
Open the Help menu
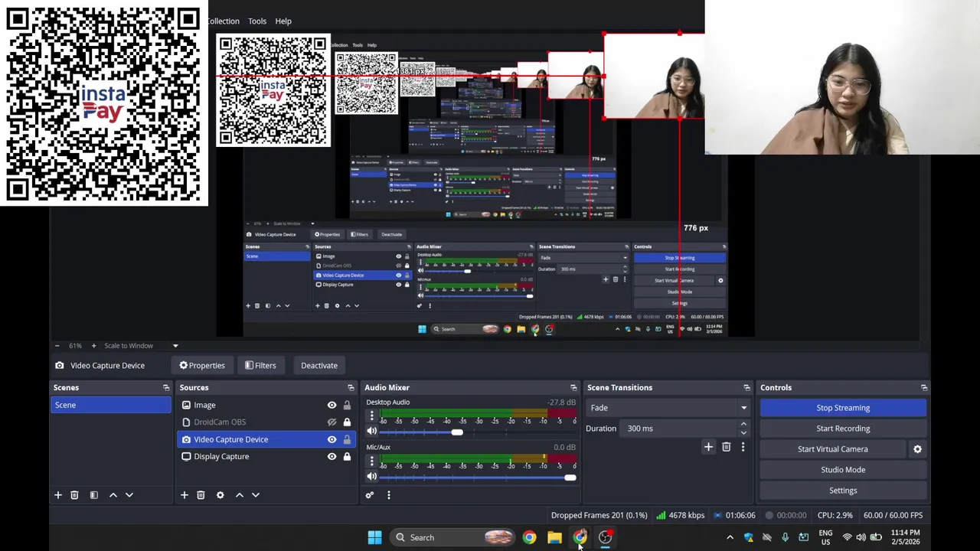tap(283, 21)
